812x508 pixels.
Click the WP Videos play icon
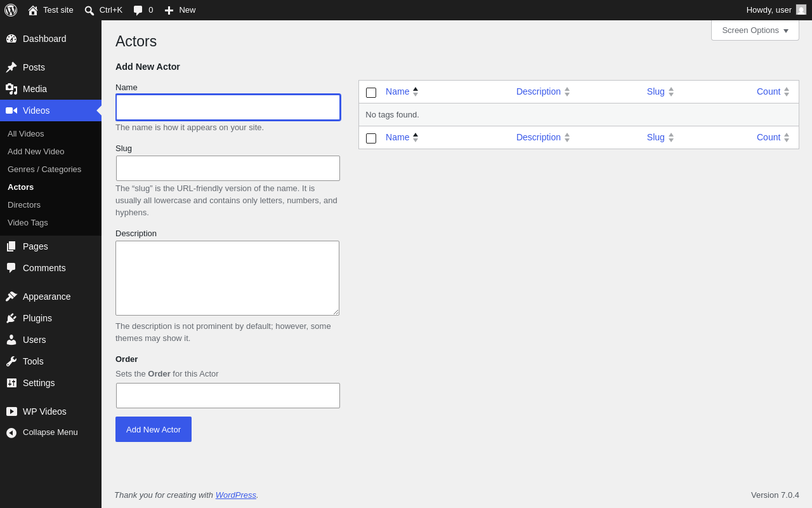11,411
